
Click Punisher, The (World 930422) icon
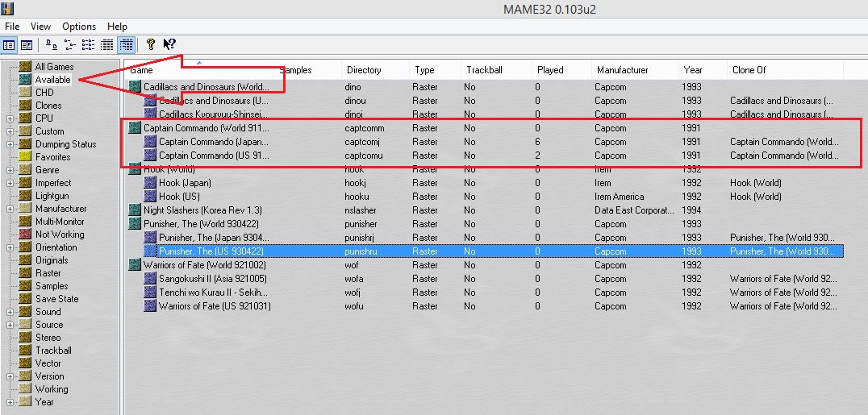pos(135,223)
